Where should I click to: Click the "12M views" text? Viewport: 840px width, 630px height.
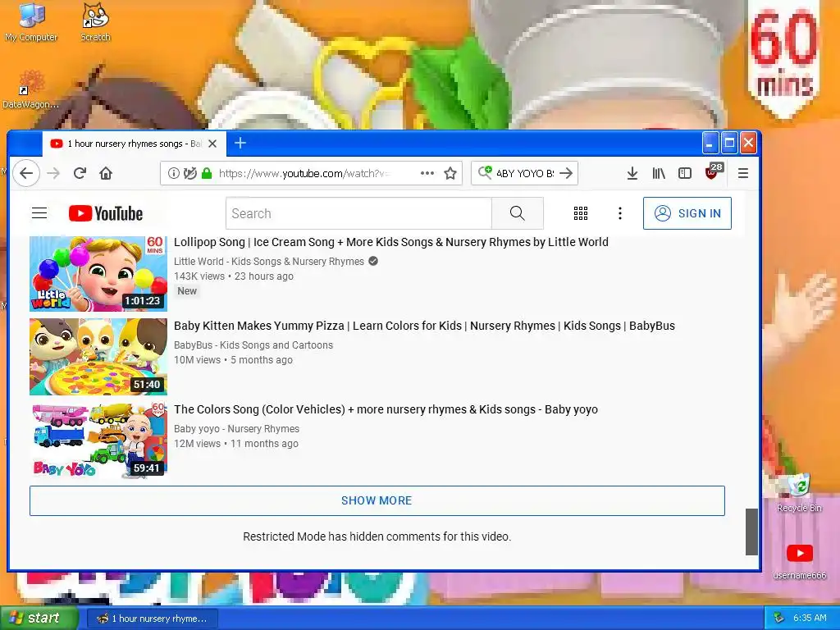tap(197, 444)
